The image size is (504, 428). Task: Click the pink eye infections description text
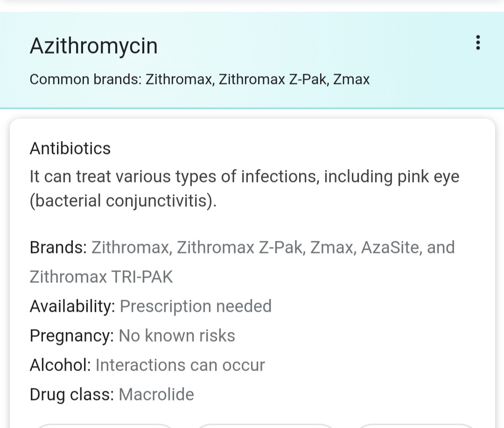[x=244, y=177]
